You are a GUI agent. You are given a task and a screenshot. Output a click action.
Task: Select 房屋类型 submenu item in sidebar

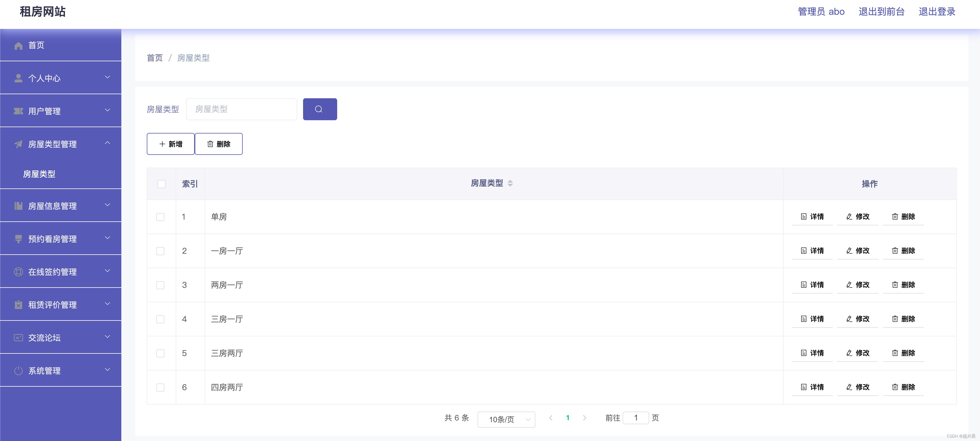tap(60, 174)
